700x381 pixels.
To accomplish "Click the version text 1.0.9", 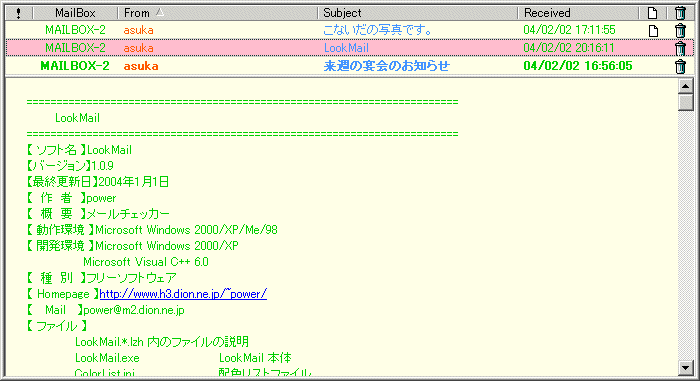I will click(x=103, y=166).
